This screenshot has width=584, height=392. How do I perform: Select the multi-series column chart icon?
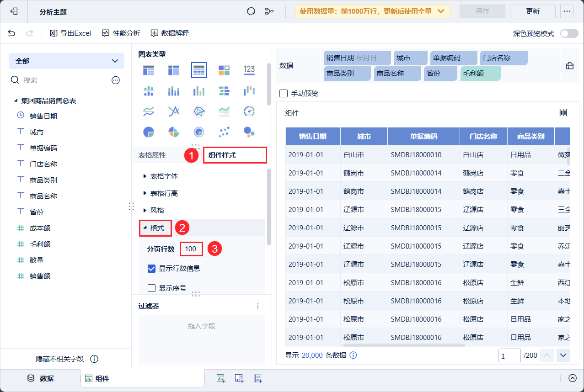[x=199, y=91]
